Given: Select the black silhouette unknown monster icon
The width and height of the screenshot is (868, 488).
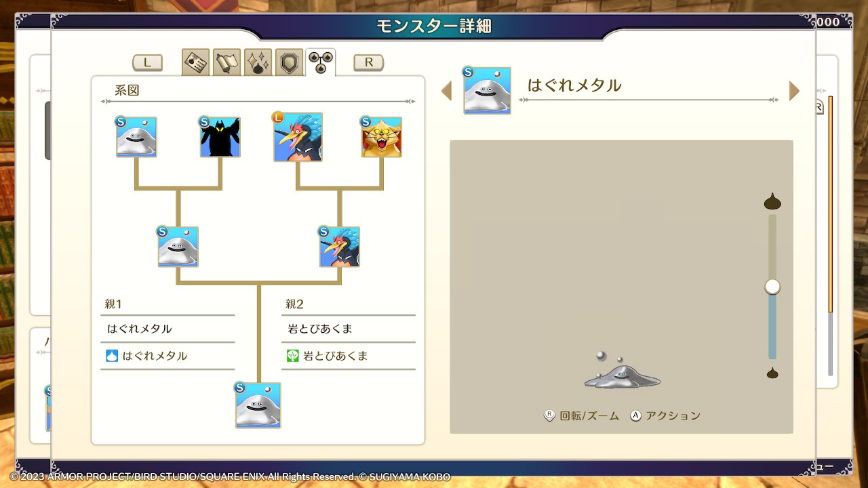Looking at the screenshot, I should (219, 136).
